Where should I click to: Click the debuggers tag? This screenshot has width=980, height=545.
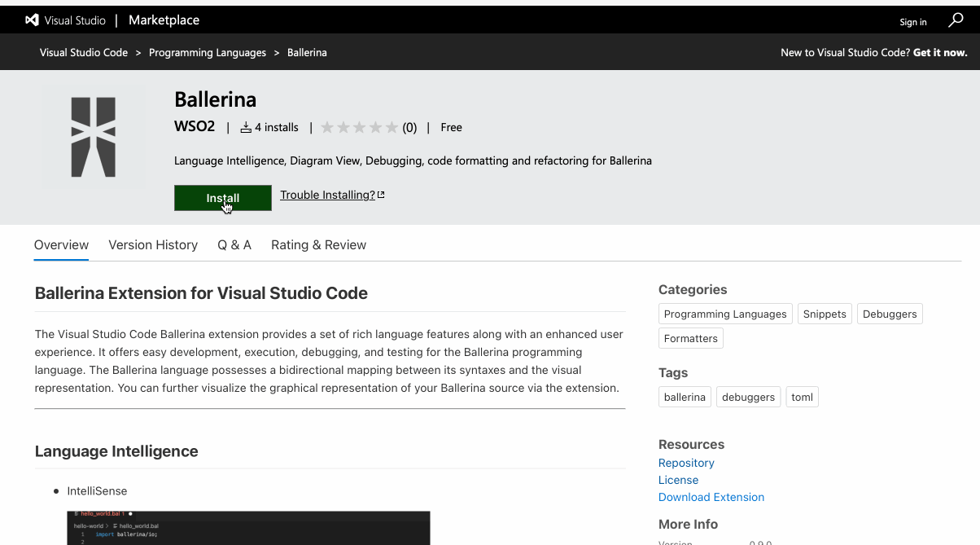point(748,398)
